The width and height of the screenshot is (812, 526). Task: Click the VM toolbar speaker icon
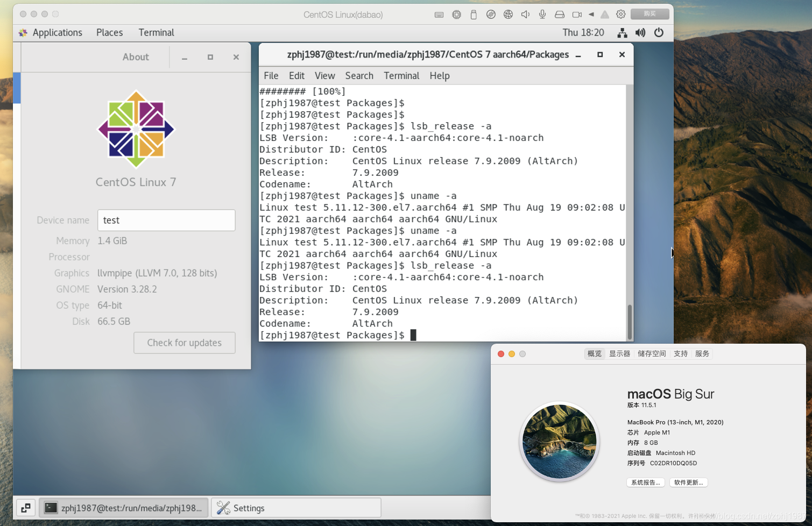coord(525,15)
